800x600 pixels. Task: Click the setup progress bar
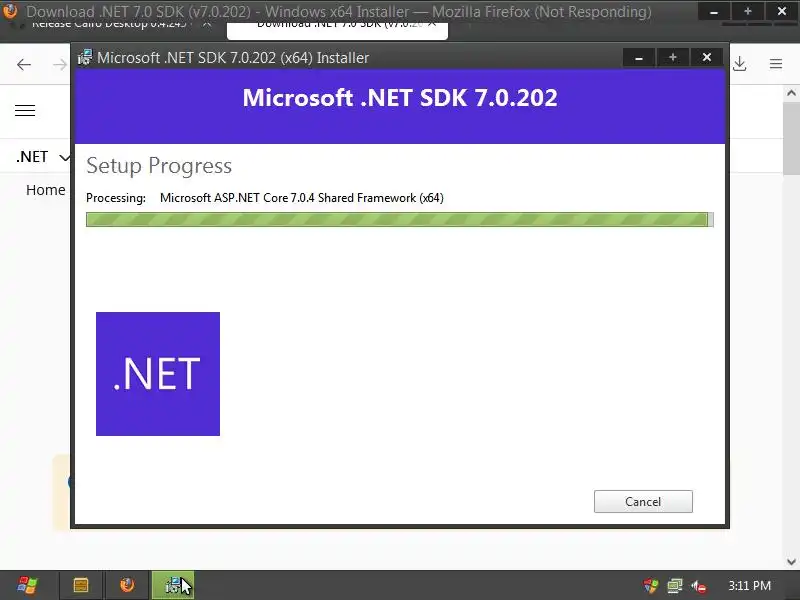pos(399,219)
